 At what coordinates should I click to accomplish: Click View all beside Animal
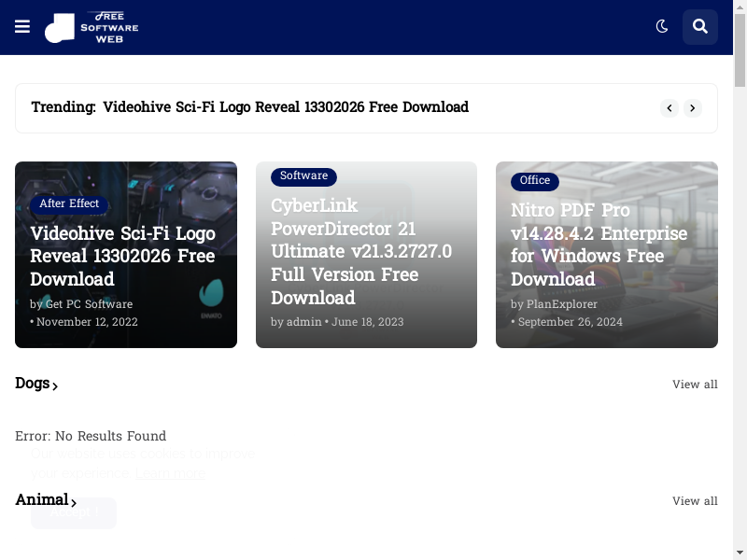(695, 501)
